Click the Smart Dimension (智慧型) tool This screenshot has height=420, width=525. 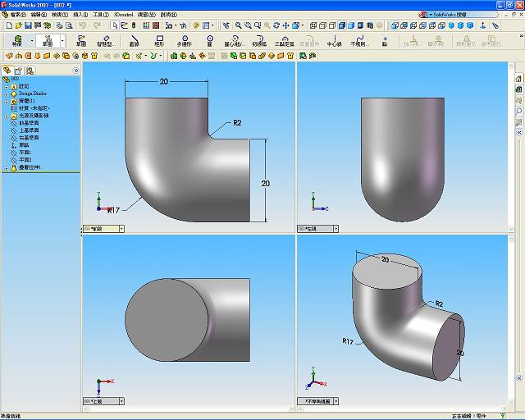click(106, 41)
